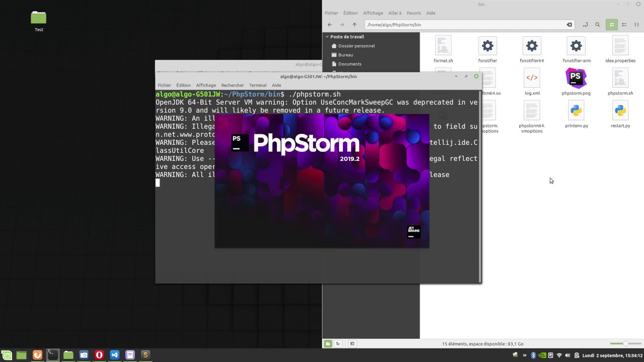Open Bluetooth tray icon
Image resolution: width=644 pixels, height=362 pixels.
533,355
